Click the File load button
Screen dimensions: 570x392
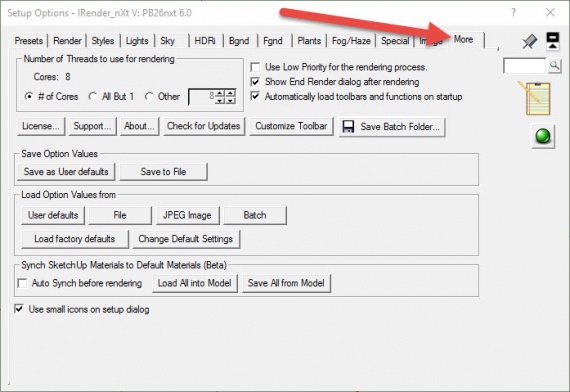point(120,215)
